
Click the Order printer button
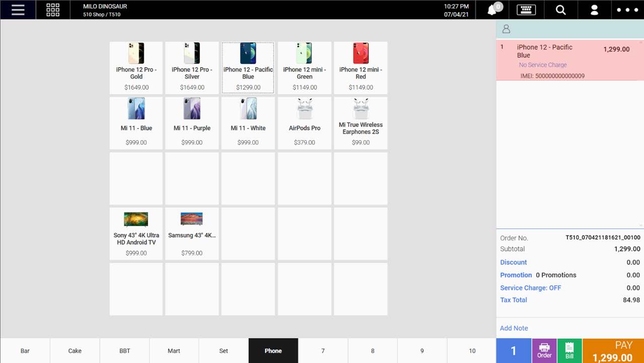click(x=544, y=350)
